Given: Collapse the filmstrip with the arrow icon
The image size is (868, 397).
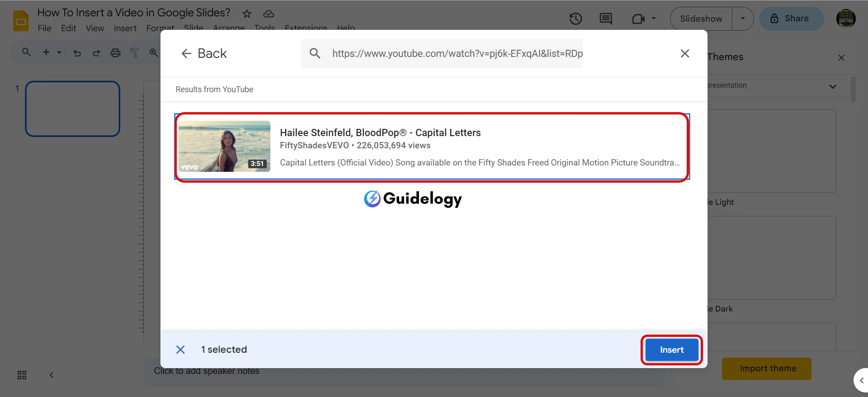Looking at the screenshot, I should pos(52,375).
